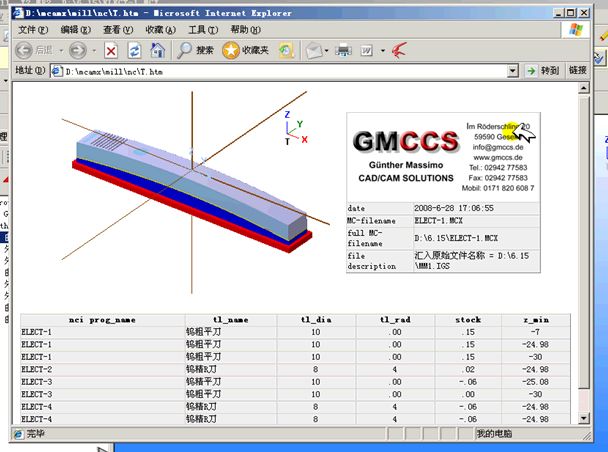Click the 链接 Links button

pyautogui.click(x=577, y=70)
